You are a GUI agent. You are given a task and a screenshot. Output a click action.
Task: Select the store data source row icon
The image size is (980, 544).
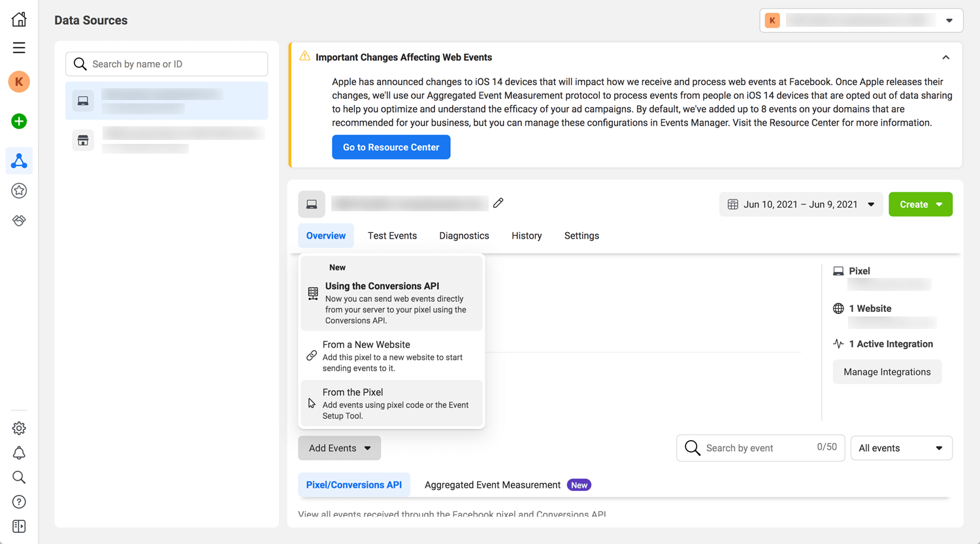(x=83, y=140)
